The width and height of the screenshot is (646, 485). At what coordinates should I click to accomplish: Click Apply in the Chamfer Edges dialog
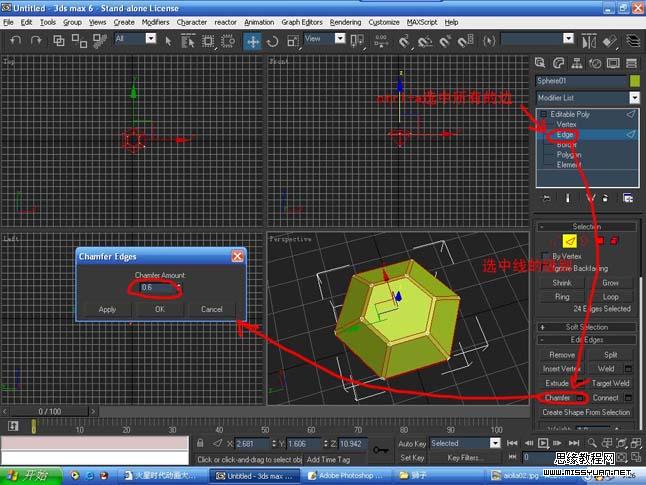(107, 309)
